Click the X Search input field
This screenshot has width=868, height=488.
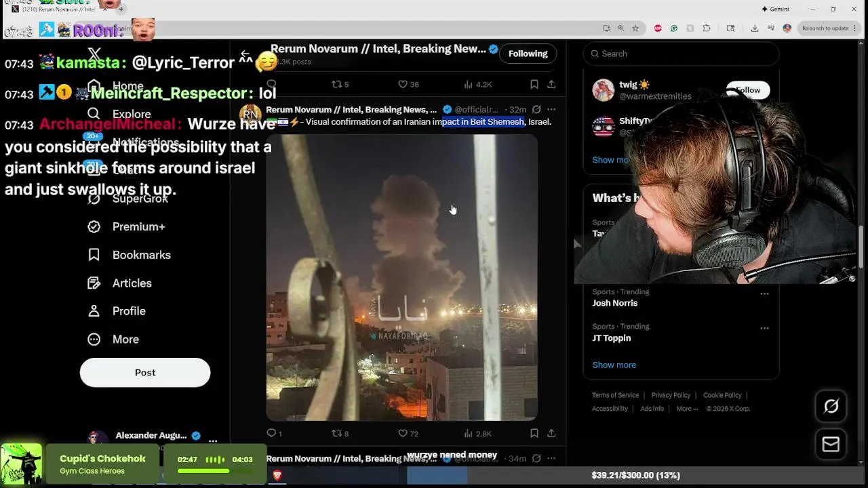click(681, 54)
